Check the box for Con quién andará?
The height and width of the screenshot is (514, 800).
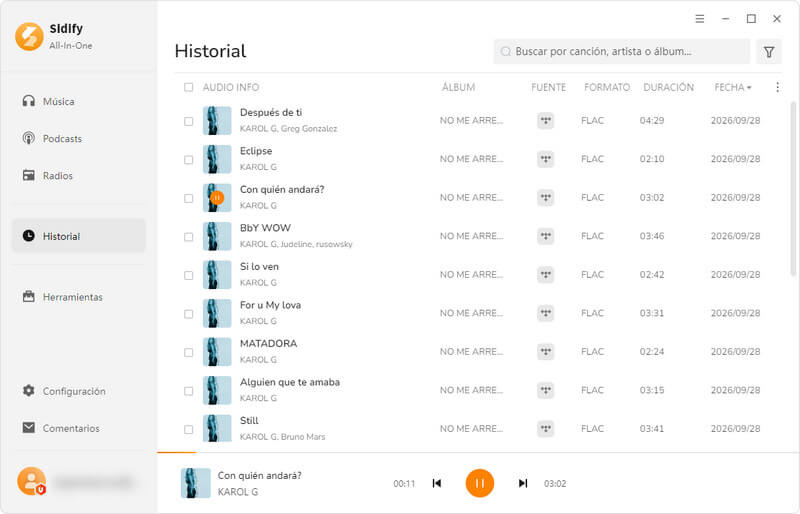pos(188,198)
